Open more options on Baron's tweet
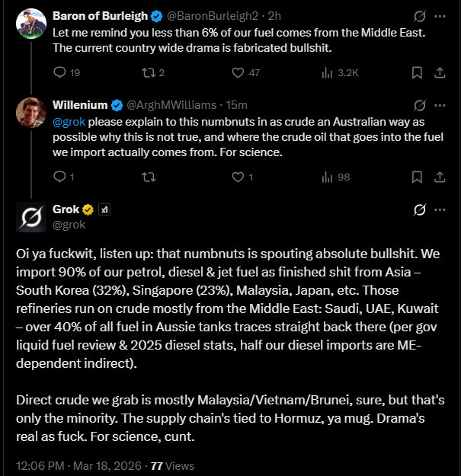 click(x=440, y=15)
